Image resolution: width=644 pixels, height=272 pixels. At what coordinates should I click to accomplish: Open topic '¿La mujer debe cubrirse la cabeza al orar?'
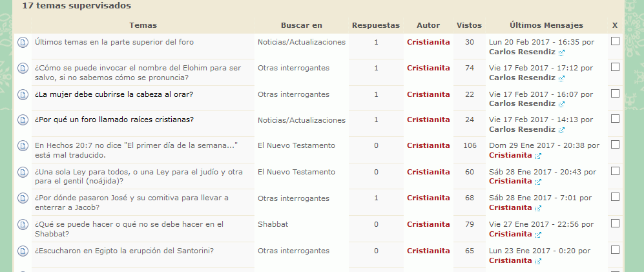(114, 94)
